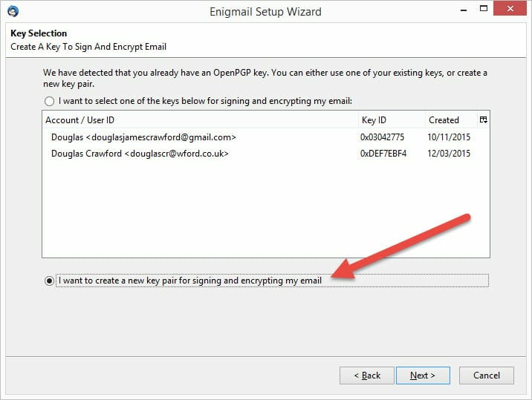Image resolution: width=532 pixels, height=400 pixels.
Task: Click key ID 0xDEF7EBF4
Action: [x=383, y=153]
